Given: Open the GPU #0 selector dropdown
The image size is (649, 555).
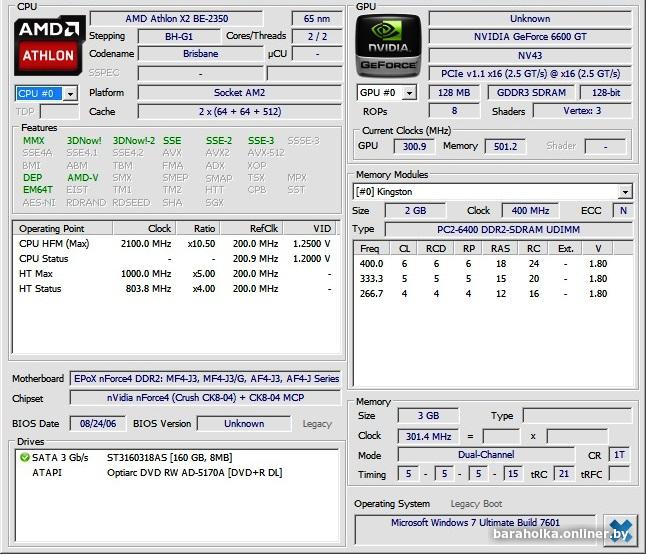Looking at the screenshot, I should click(409, 93).
